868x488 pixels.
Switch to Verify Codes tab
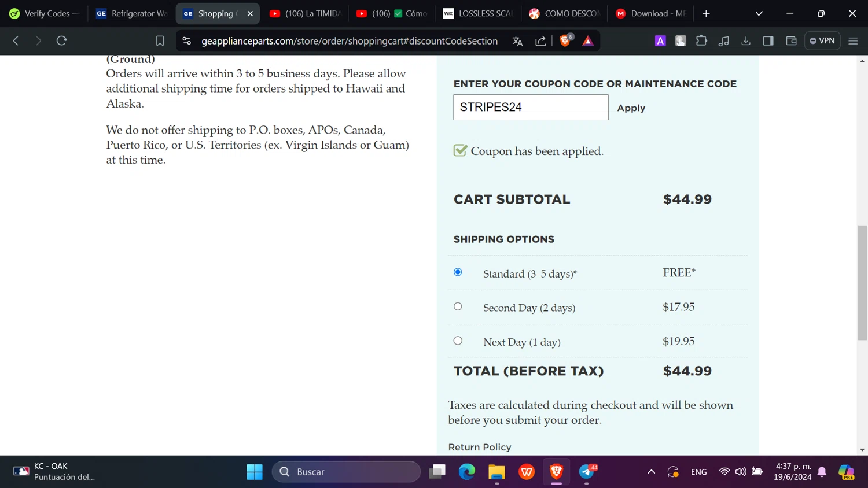pyautogui.click(x=44, y=13)
